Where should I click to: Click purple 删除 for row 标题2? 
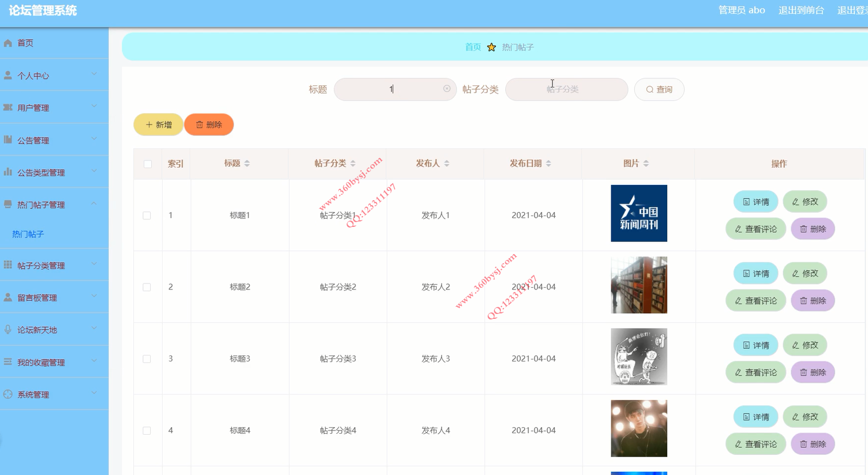click(x=813, y=301)
